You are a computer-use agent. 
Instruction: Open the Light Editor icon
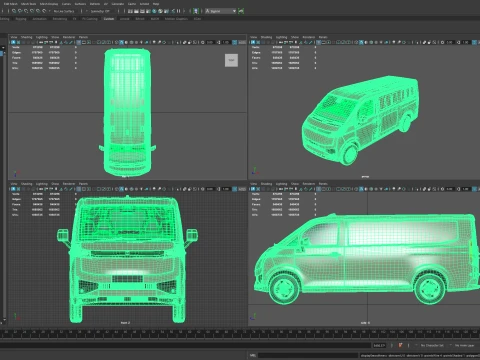pos(166,11)
